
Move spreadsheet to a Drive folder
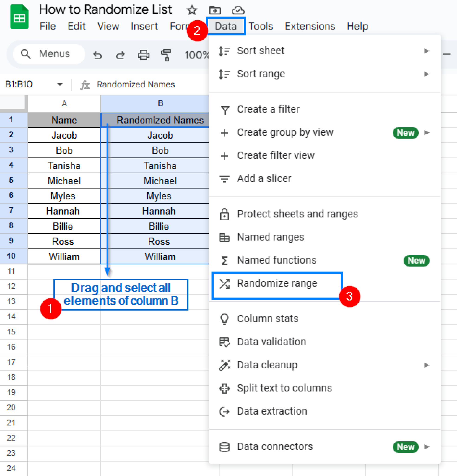click(x=215, y=10)
